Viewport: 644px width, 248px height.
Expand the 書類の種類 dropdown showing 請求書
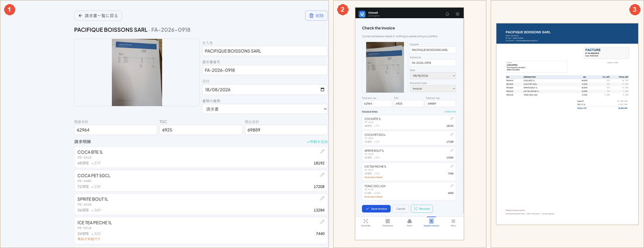[265, 109]
